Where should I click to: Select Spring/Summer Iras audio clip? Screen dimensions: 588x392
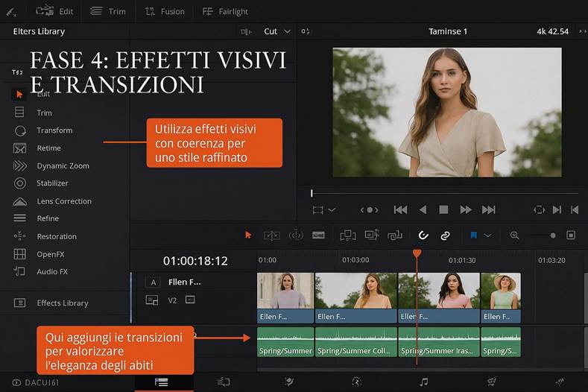click(439, 342)
